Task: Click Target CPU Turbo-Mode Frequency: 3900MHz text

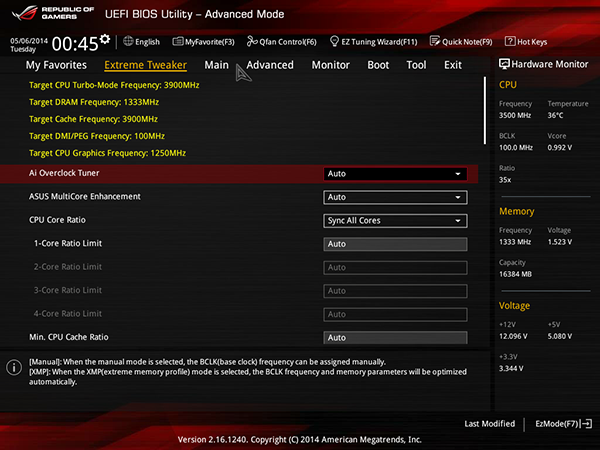Action: pos(114,85)
